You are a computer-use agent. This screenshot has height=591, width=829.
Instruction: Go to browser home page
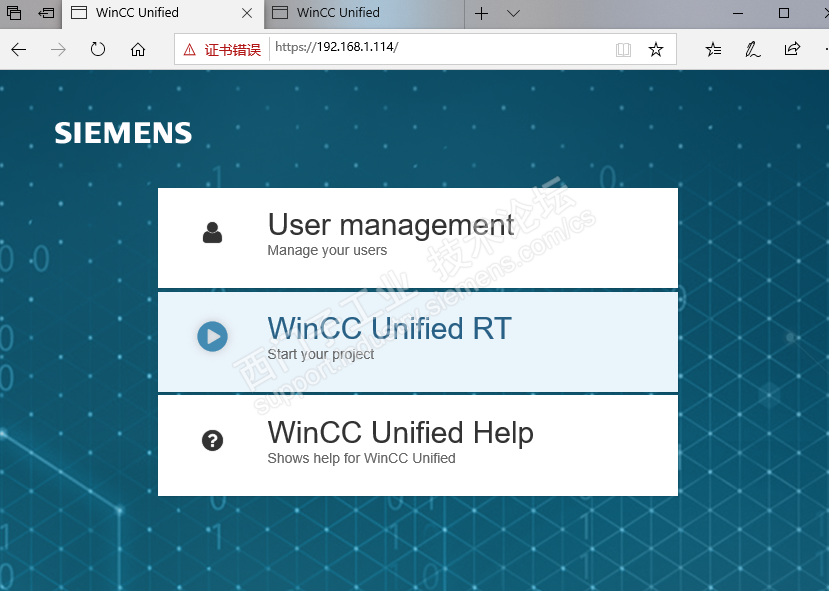[x=138, y=50]
